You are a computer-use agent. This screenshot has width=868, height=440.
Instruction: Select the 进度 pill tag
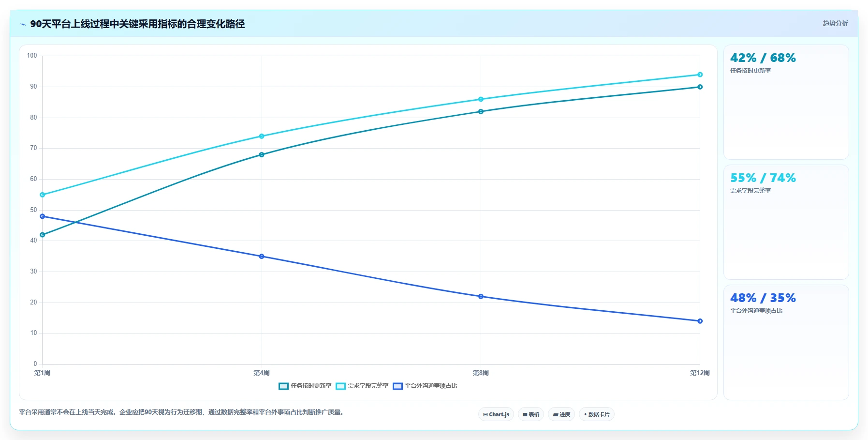click(x=561, y=414)
